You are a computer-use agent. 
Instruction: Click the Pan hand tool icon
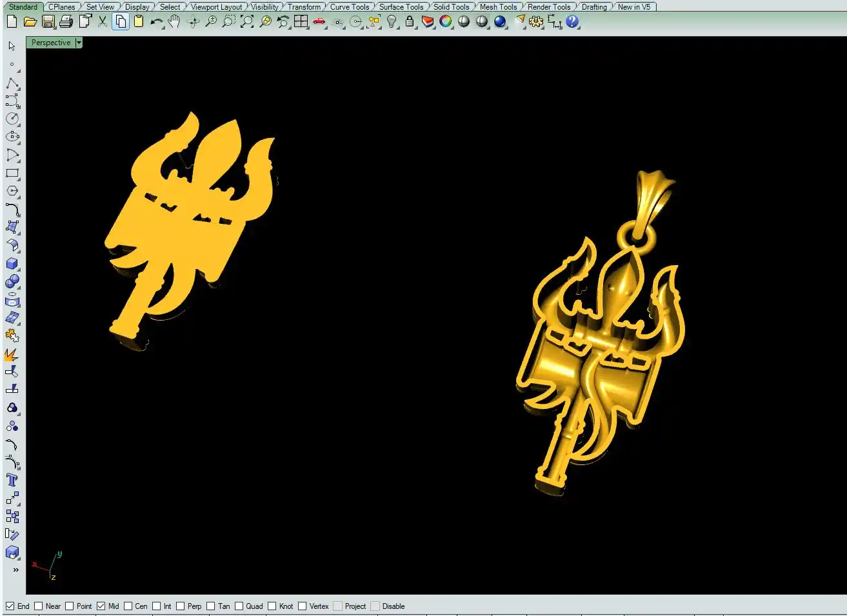point(174,21)
